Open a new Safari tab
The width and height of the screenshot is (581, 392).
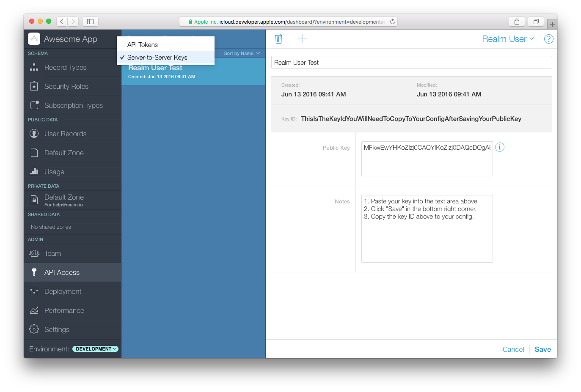552,25
